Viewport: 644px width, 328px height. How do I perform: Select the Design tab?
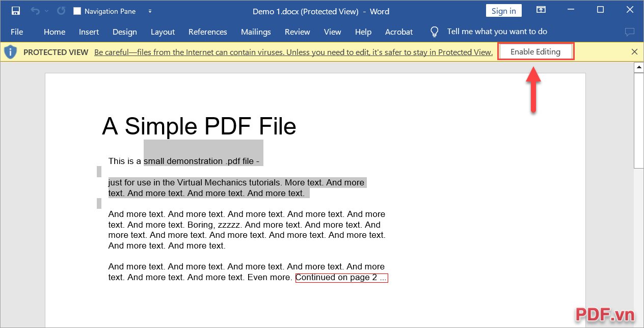[125, 32]
